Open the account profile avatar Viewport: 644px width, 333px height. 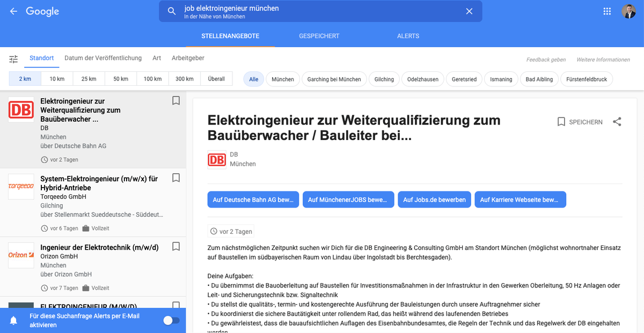point(629,11)
